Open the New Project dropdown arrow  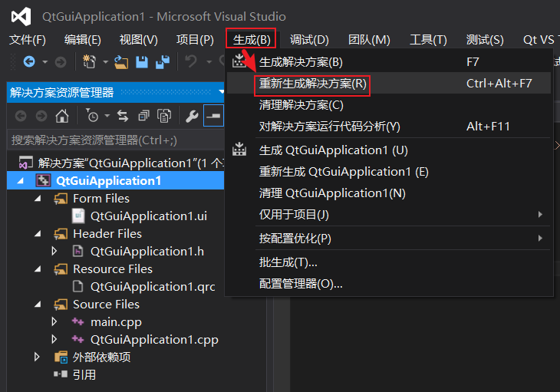106,62
